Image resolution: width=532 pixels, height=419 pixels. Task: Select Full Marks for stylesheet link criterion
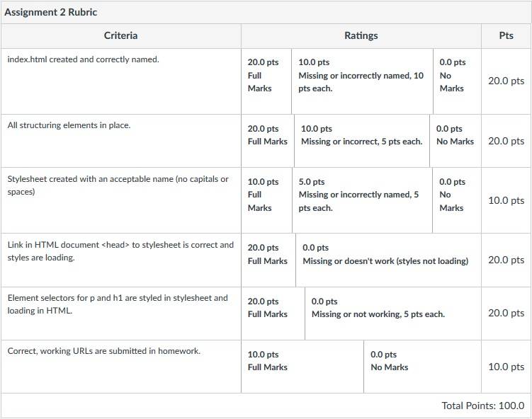(x=268, y=260)
